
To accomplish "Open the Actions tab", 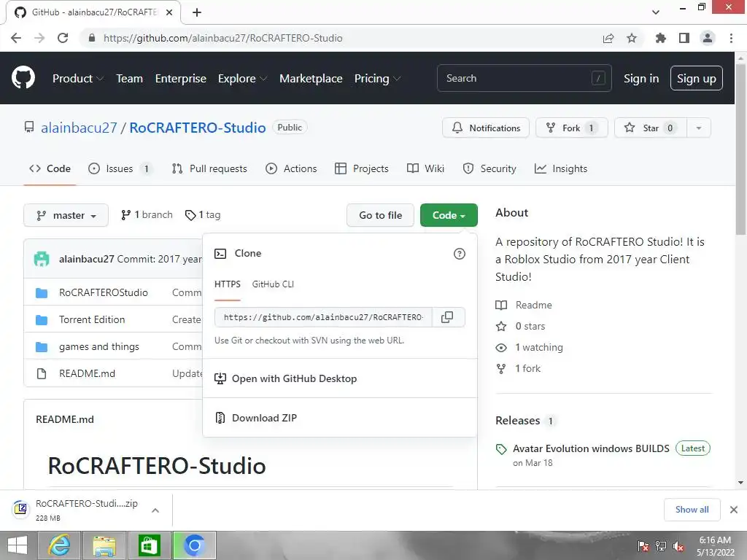I will click(291, 168).
